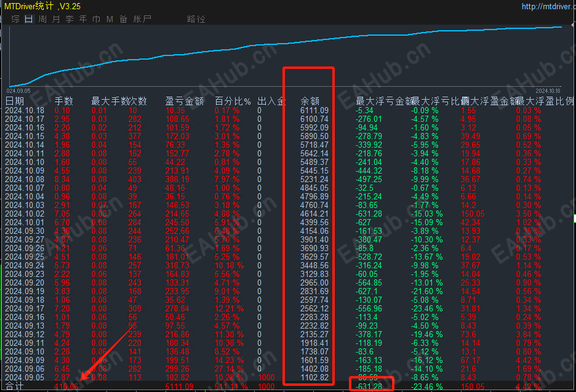This screenshot has width=576, height=392.
Task: Click the 27.14 % percentage cell
Action: click(x=229, y=369)
